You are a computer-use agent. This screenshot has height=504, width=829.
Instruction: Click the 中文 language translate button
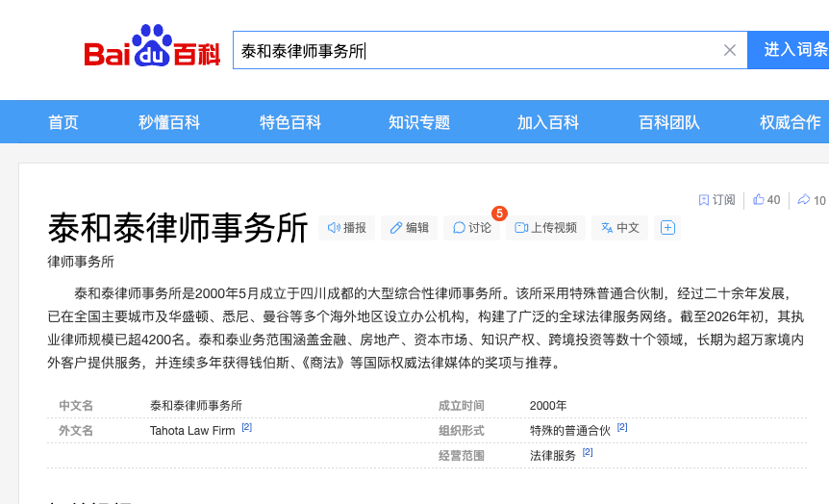click(619, 228)
